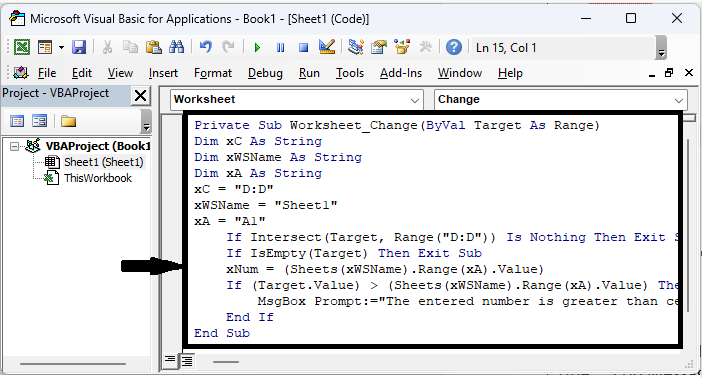The width and height of the screenshot is (702, 378).
Task: Switch to Procedure View button
Action: [170, 360]
